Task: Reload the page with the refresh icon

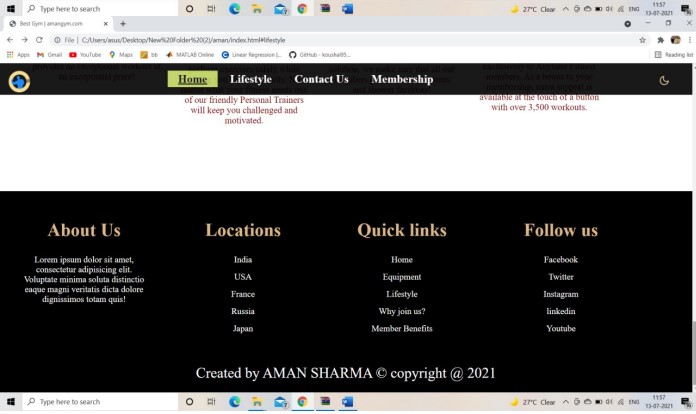Action: [x=39, y=40]
